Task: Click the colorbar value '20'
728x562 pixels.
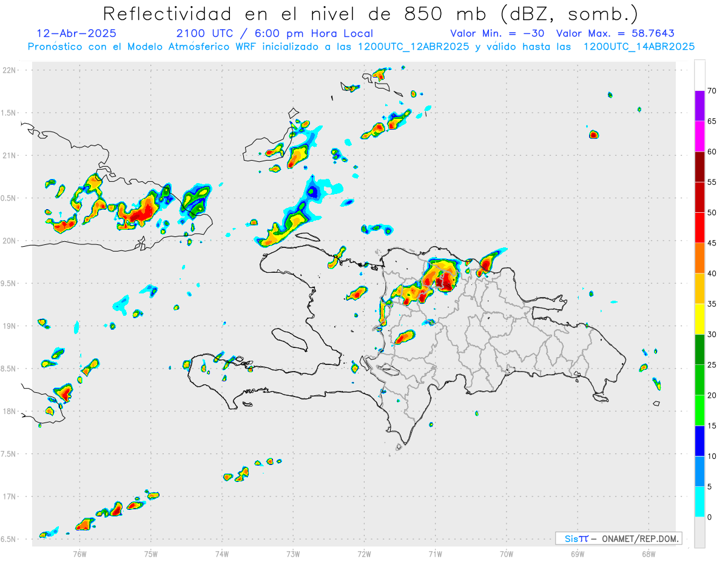Action: click(x=712, y=395)
